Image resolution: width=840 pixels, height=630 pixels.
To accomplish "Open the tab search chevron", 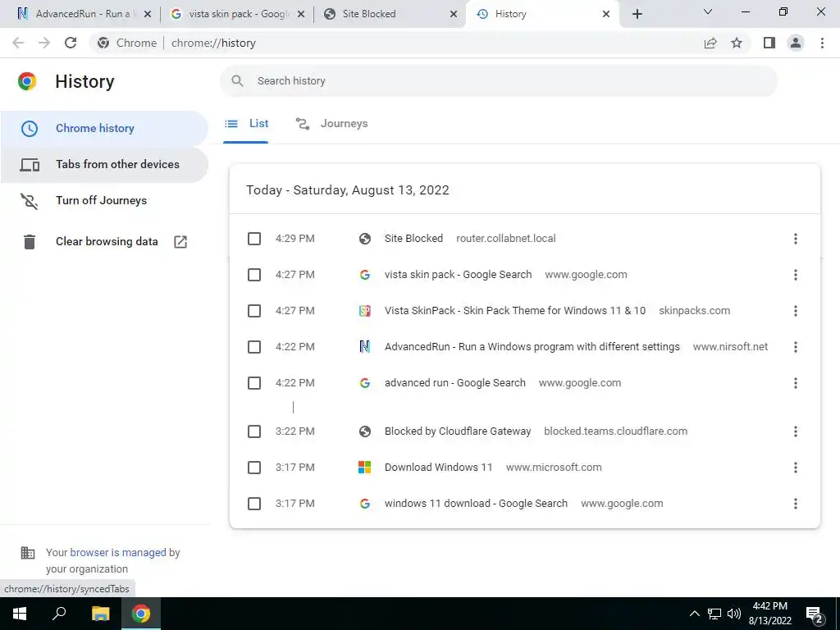I will tap(708, 11).
